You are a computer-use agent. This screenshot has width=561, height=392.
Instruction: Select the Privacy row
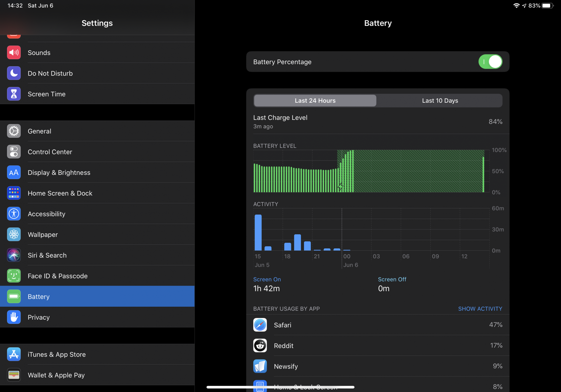97,317
